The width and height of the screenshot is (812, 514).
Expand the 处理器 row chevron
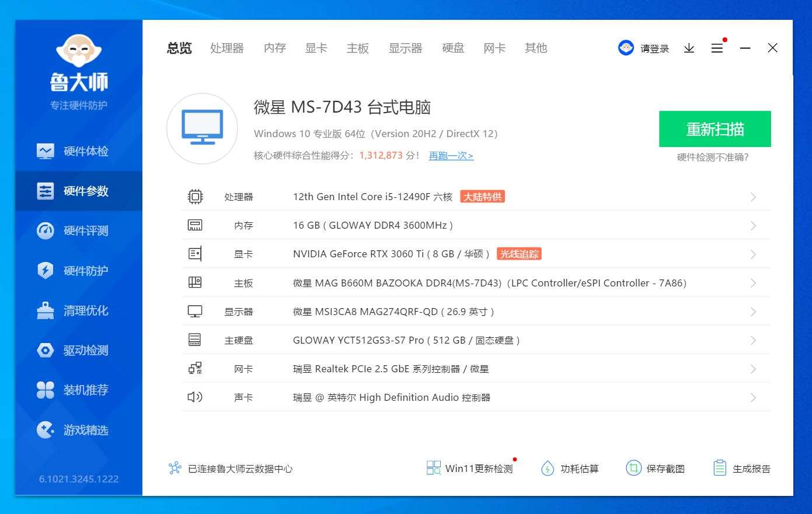coord(753,197)
